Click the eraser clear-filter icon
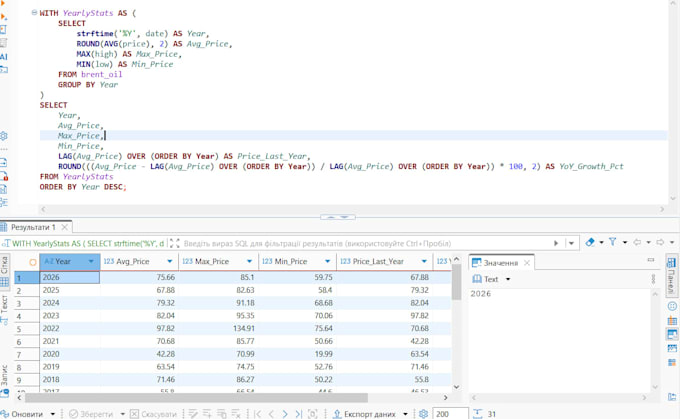Screen dimensions: 680x419 click(590, 242)
